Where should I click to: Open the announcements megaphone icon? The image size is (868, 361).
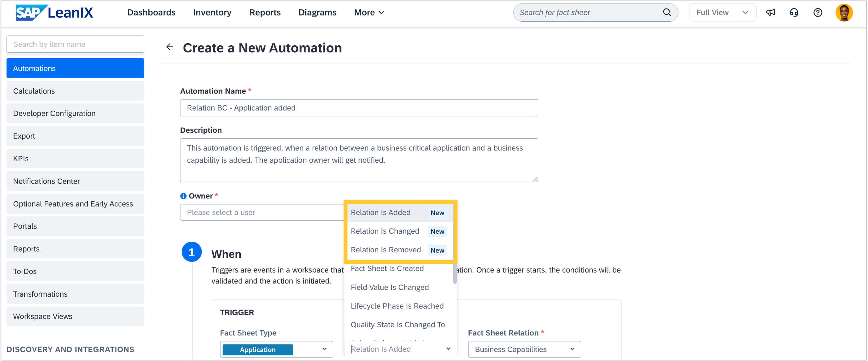pos(770,13)
